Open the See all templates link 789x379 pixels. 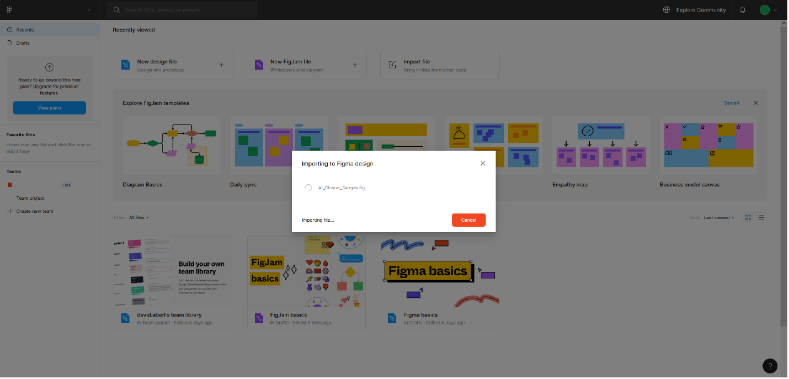click(731, 103)
